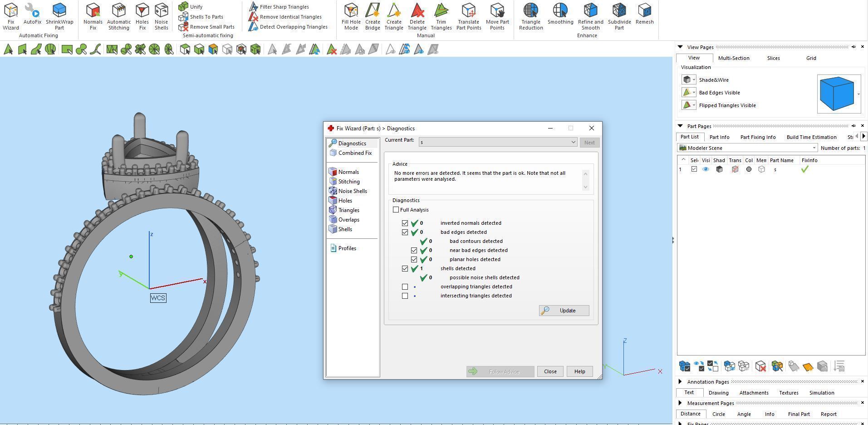Open Combined Fix page in wizard
868x425 pixels.
(x=351, y=153)
